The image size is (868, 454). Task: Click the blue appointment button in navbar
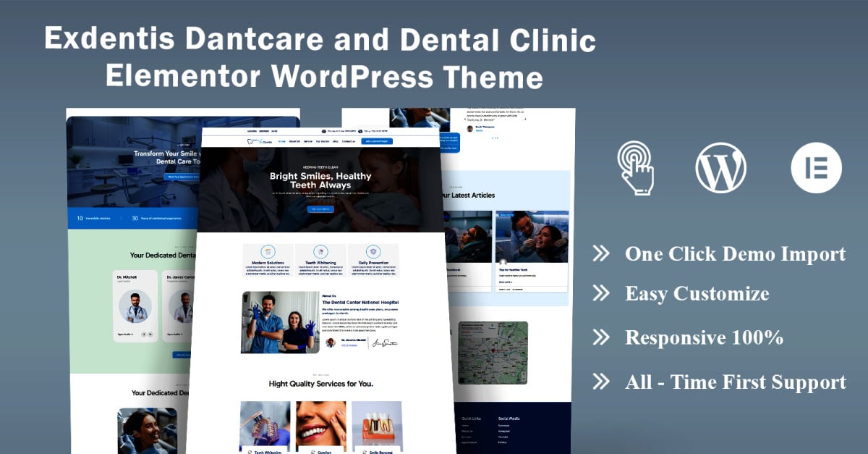click(x=377, y=141)
